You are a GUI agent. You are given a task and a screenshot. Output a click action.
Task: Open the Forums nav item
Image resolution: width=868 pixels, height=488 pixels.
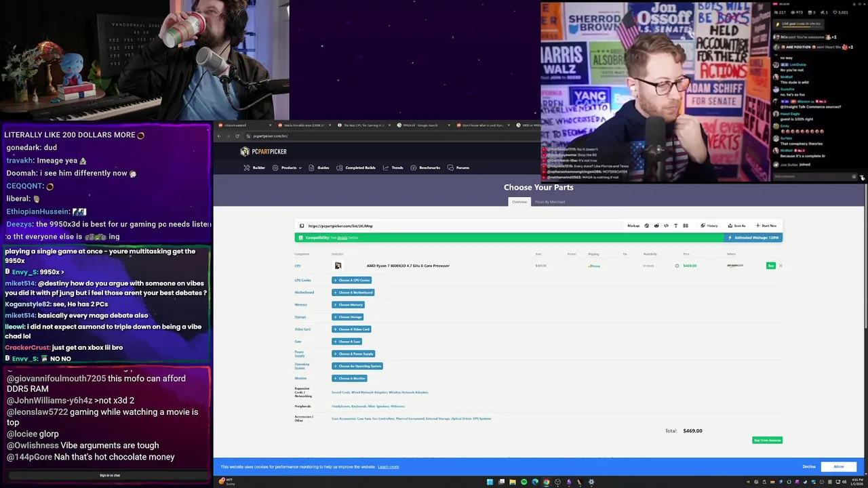point(459,167)
